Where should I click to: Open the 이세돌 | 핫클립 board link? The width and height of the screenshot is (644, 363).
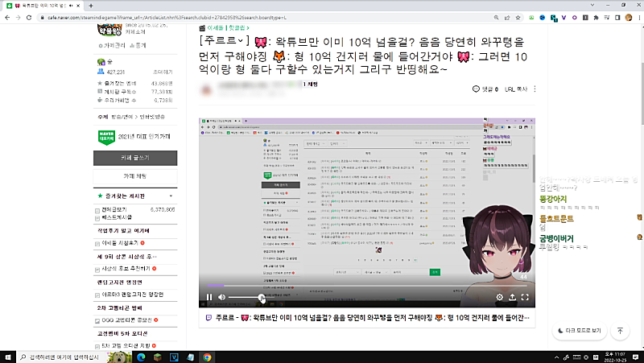228,28
